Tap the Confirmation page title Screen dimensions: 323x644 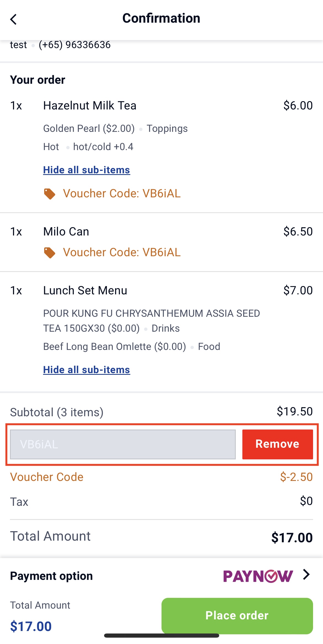click(x=161, y=18)
